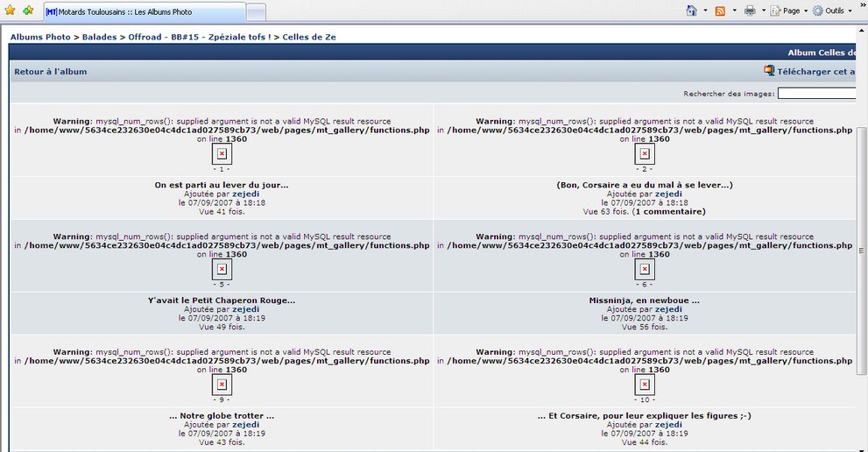Click the Favorites star icon
The width and height of the screenshot is (868, 452).
pos(10,11)
